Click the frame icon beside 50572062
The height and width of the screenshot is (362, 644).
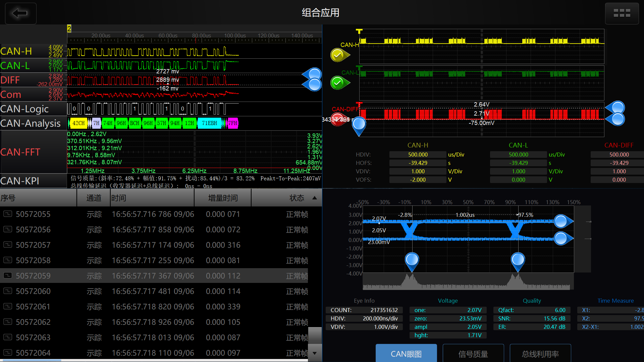pyautogui.click(x=8, y=321)
